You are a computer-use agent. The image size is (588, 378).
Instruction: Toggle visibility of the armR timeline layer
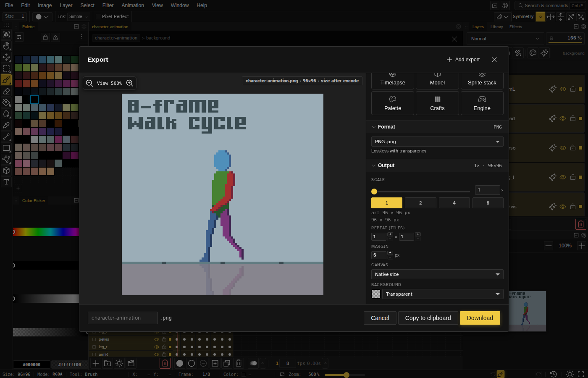[157, 354]
